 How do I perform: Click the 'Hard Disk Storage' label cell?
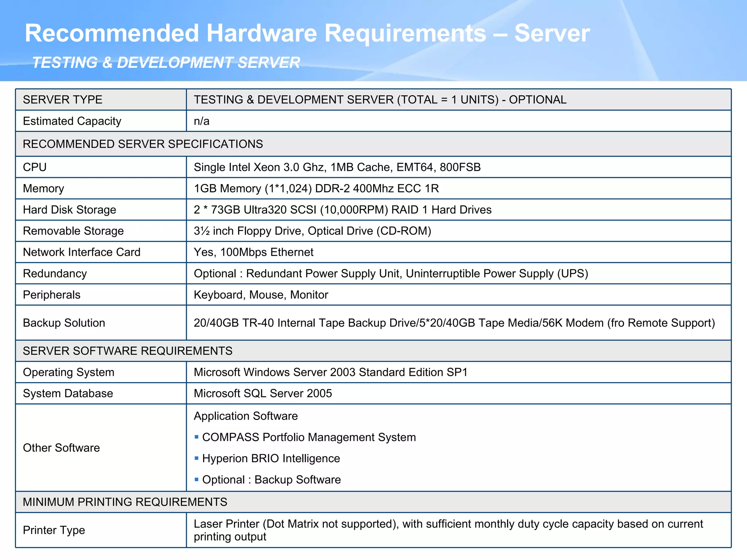coord(69,210)
